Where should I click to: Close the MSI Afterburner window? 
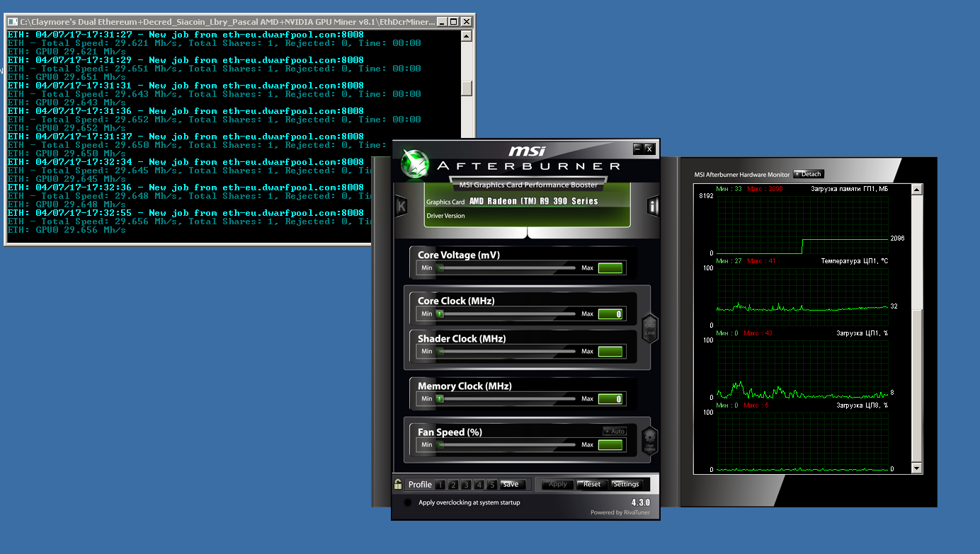pos(649,149)
